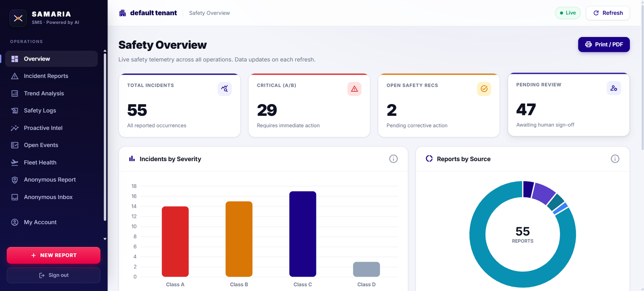644x291 pixels.
Task: Click the Open Safety Recs checkmark icon
Action: click(484, 89)
